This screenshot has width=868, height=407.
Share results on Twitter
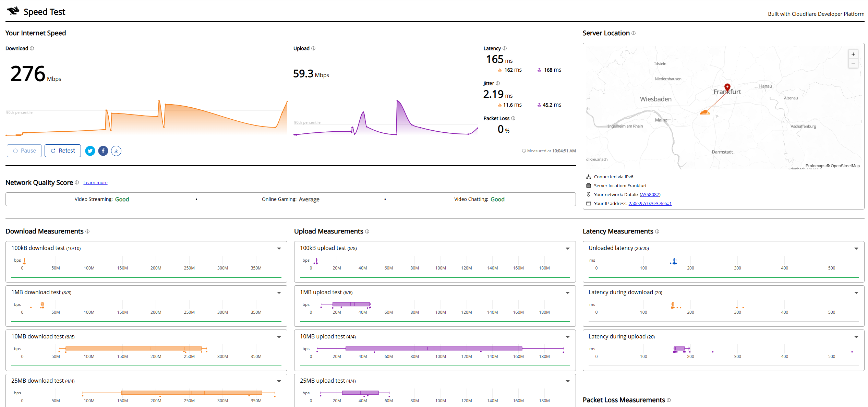(90, 151)
